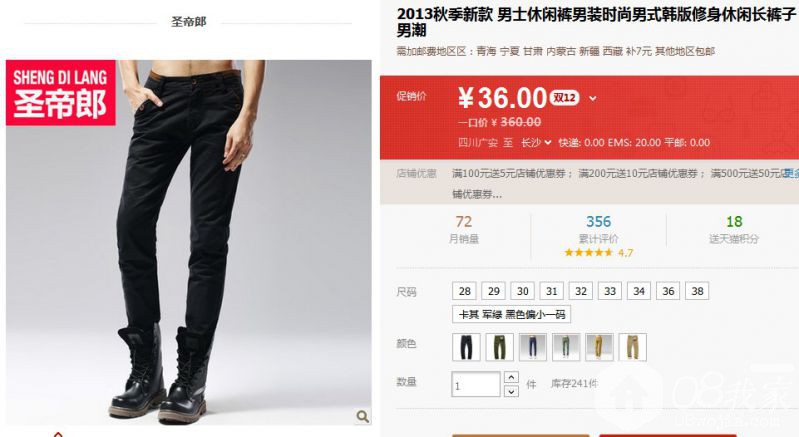
Task: Choose size 32
Action: click(581, 291)
